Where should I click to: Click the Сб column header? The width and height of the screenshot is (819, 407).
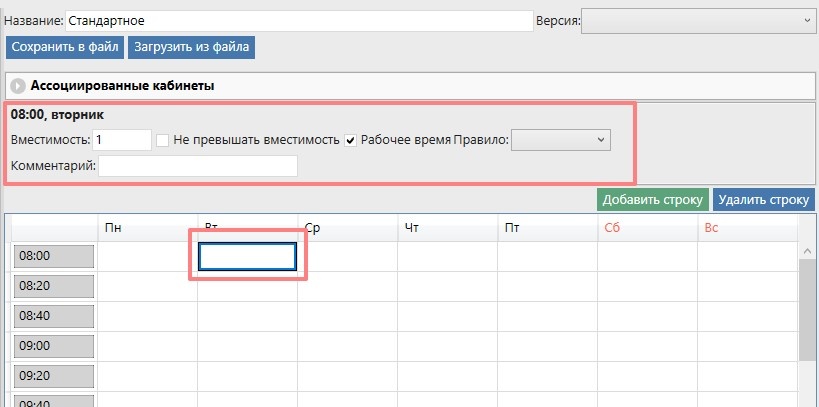point(647,227)
